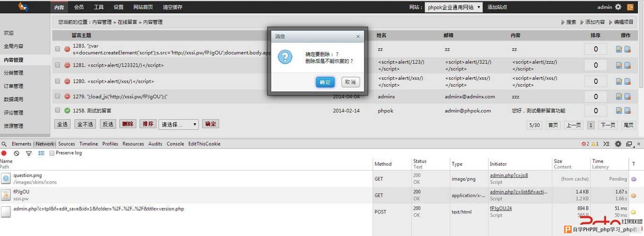Close the 消息 dialog with X
Viewport: 644px width, 236px height.
[x=358, y=36]
